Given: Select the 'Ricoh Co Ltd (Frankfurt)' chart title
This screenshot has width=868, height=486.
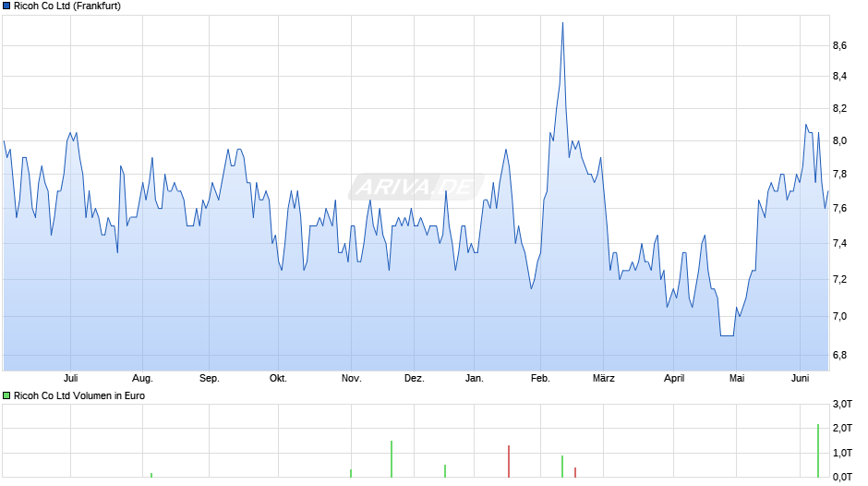Looking at the screenshot, I should pyautogui.click(x=67, y=6).
